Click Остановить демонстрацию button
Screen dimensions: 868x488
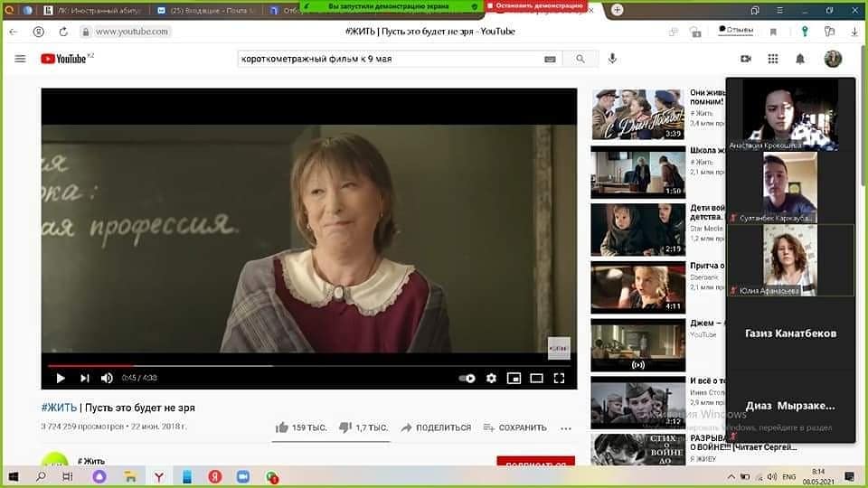tap(536, 5)
